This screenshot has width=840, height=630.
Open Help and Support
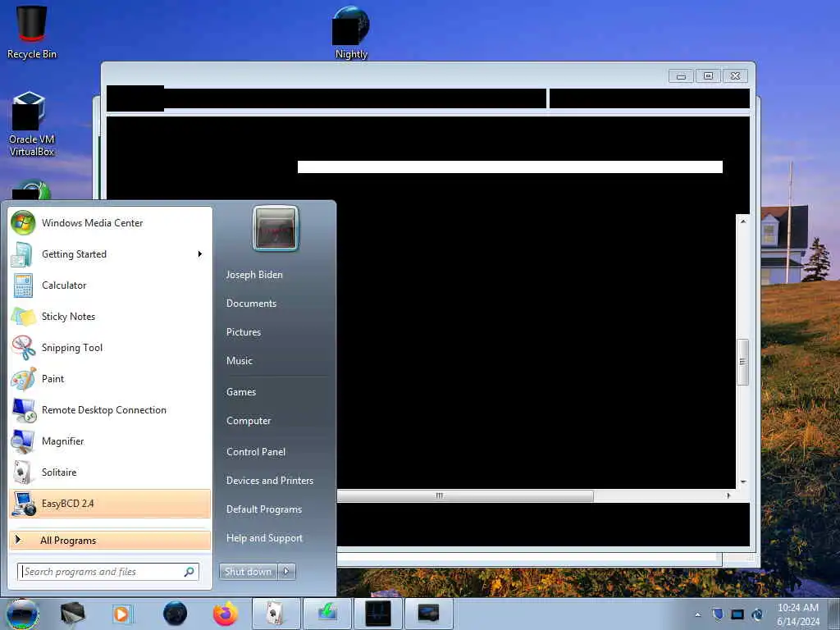point(264,538)
